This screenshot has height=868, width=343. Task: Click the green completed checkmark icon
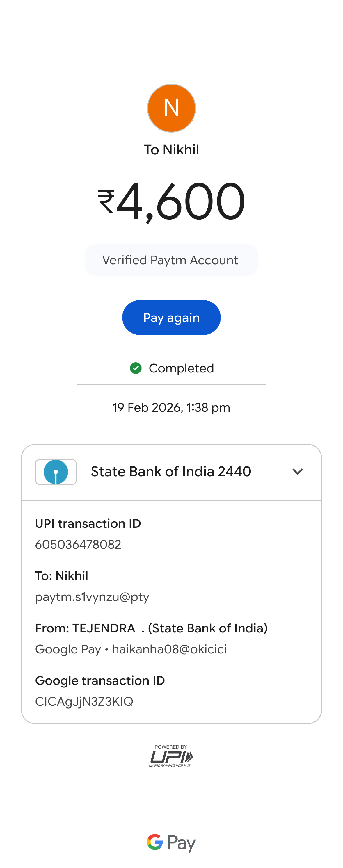coord(136,368)
